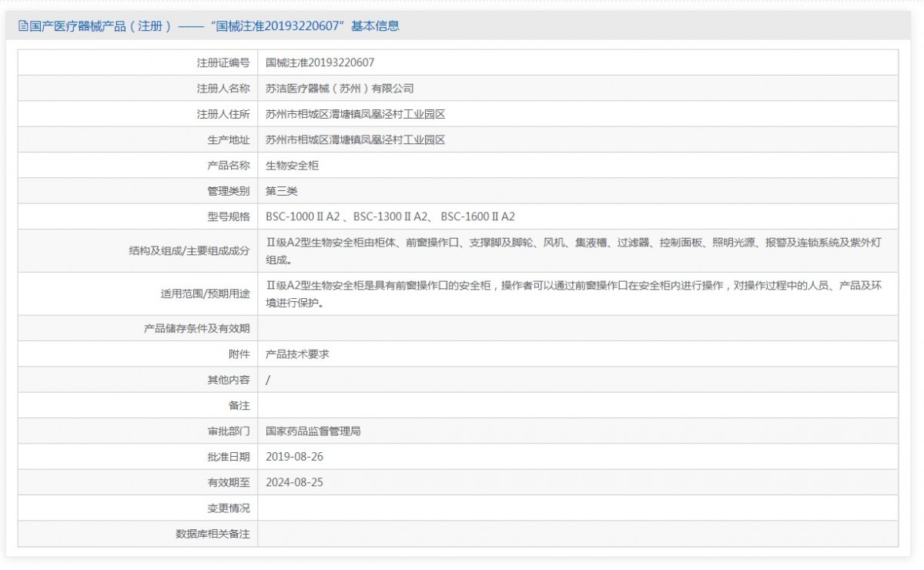
Task: Select the description starting II级A2型生物安全柜由柜体
Action: [x=574, y=251]
